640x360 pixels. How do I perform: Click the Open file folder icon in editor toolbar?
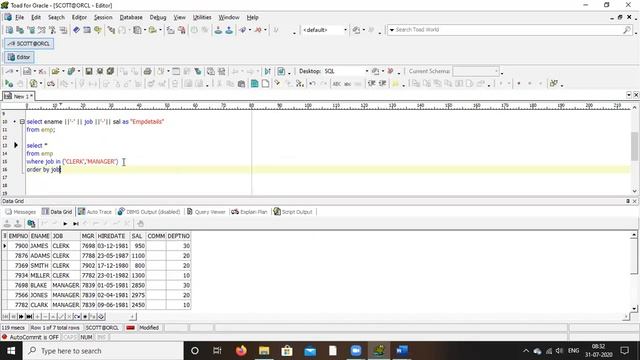pyautogui.click(x=56, y=71)
